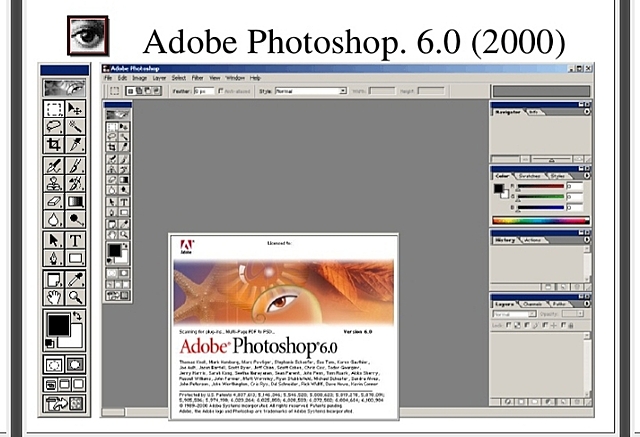This screenshot has height=437, width=640.
Task: Reset default colors in enlarged toolbox
Action: 49,344
